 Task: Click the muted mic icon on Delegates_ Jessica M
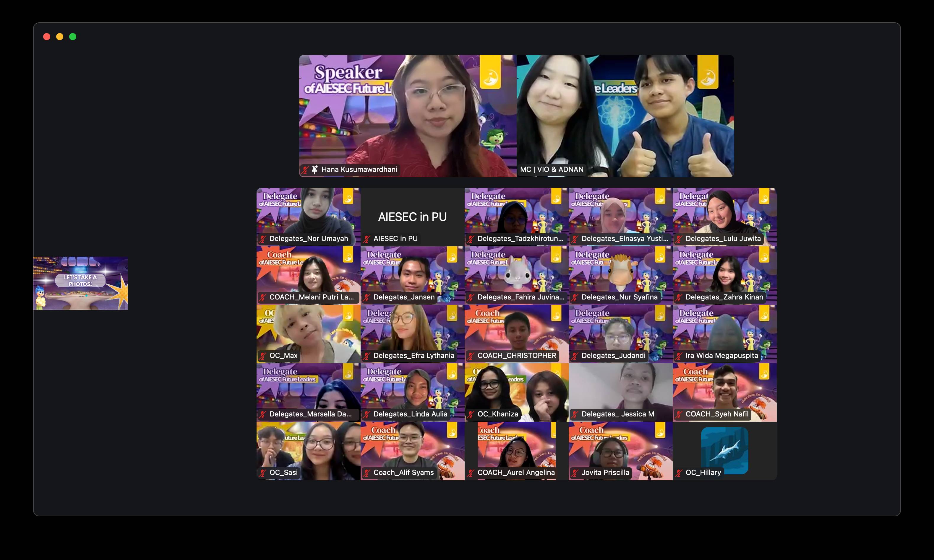[575, 414]
